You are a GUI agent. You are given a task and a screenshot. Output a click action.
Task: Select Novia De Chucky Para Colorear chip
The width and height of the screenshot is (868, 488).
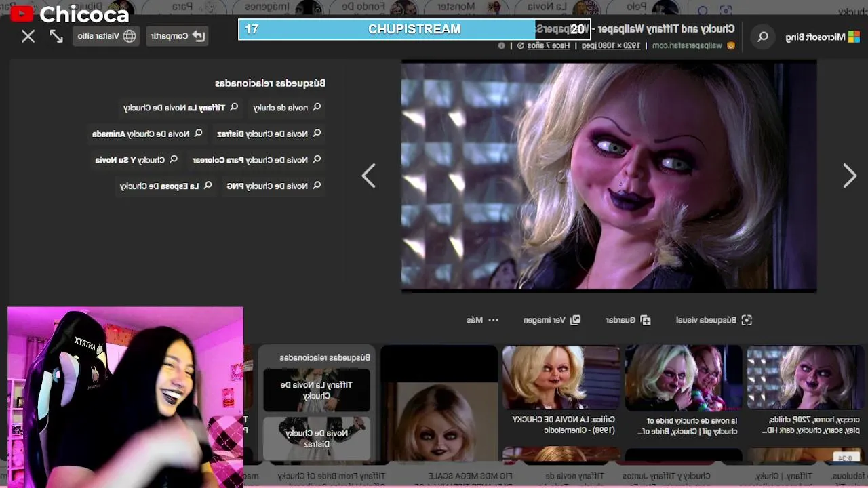tap(256, 160)
